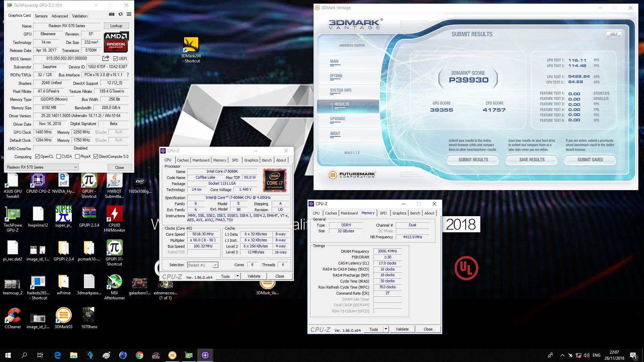Image resolution: width=644 pixels, height=362 pixels.
Task: Click Validate in CPU-Z Memory window
Action: (402, 329)
